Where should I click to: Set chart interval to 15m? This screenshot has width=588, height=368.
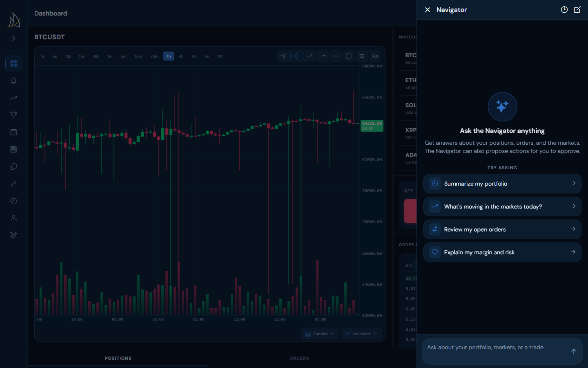(x=138, y=56)
